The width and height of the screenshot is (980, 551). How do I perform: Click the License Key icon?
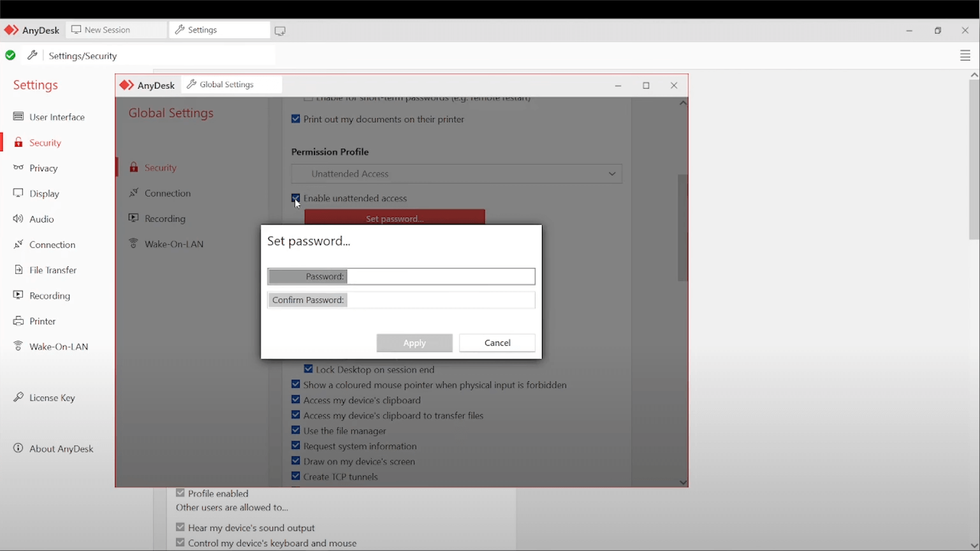point(18,397)
